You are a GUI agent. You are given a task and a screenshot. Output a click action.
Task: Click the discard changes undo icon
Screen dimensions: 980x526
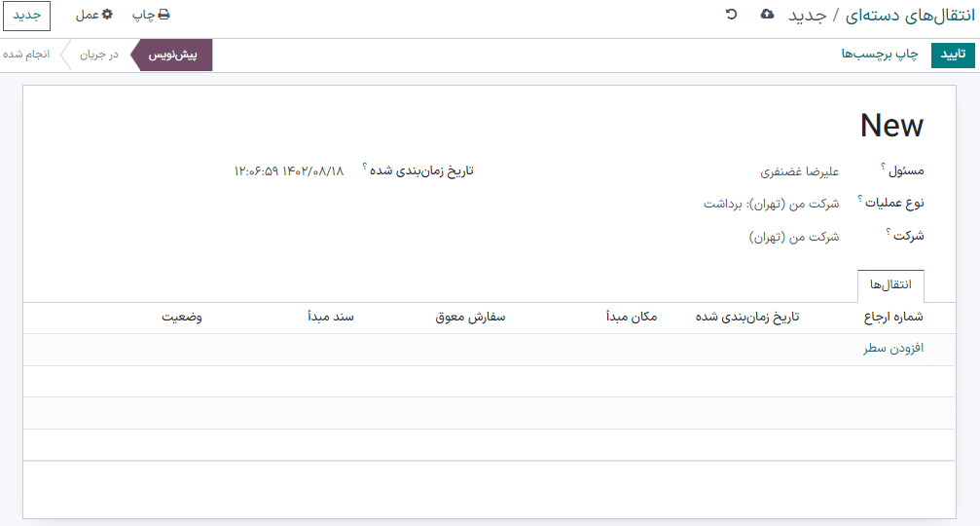[x=731, y=15]
